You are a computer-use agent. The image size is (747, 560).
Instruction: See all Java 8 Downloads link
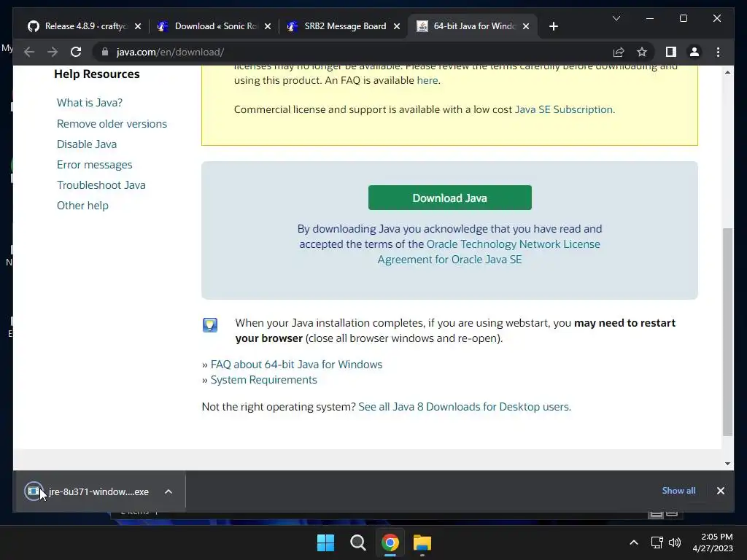click(x=465, y=407)
